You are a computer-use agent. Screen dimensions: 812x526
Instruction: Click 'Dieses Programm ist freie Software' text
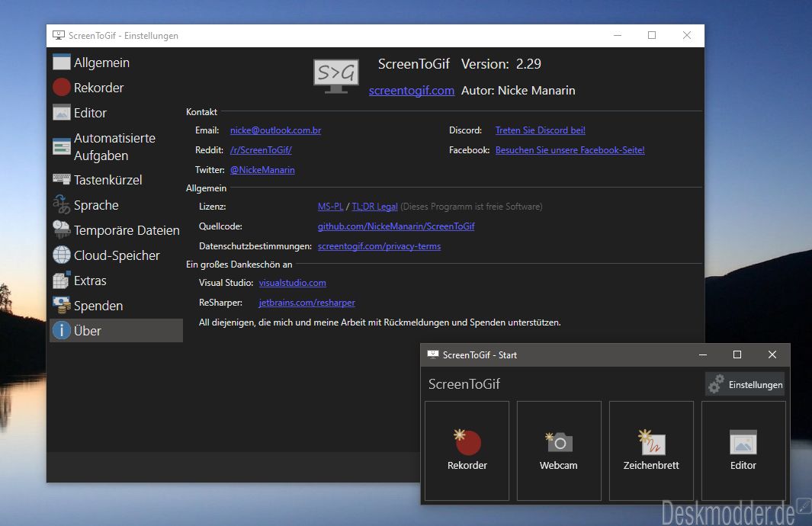[471, 206]
